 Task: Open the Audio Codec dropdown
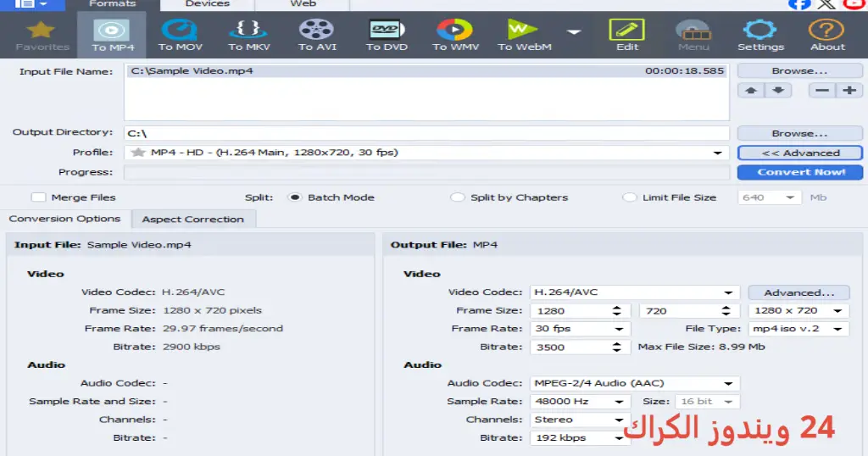point(634,383)
